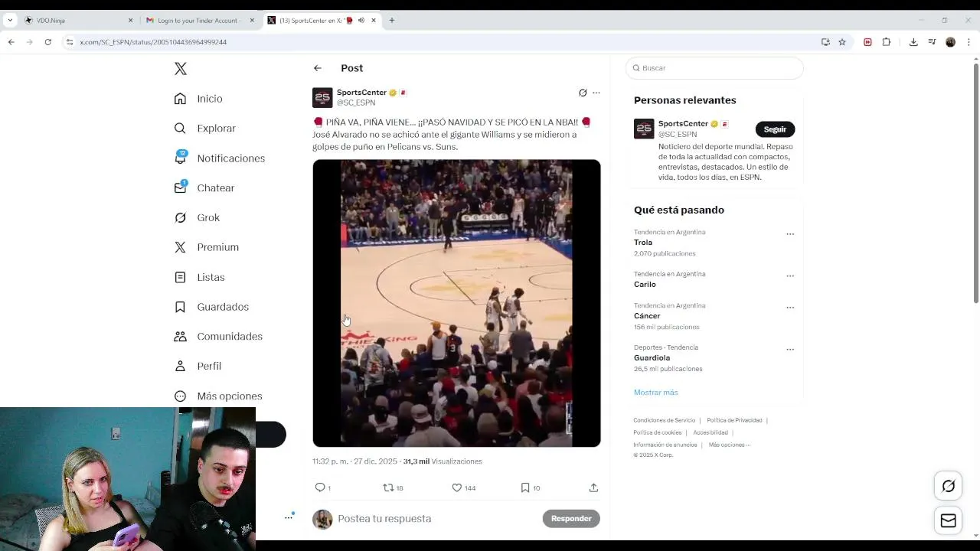Screen dimensions: 980x551
Task: Click the address bar URL
Action: (153, 42)
